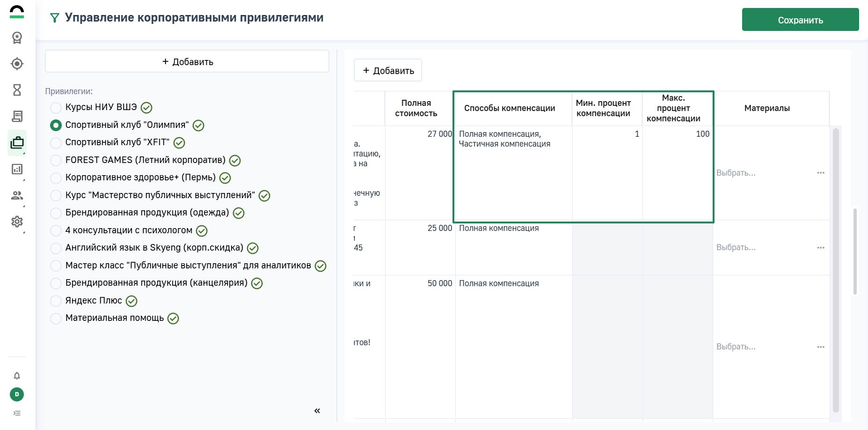
Task: Click the filter funnel icon beside title
Action: 55,18
